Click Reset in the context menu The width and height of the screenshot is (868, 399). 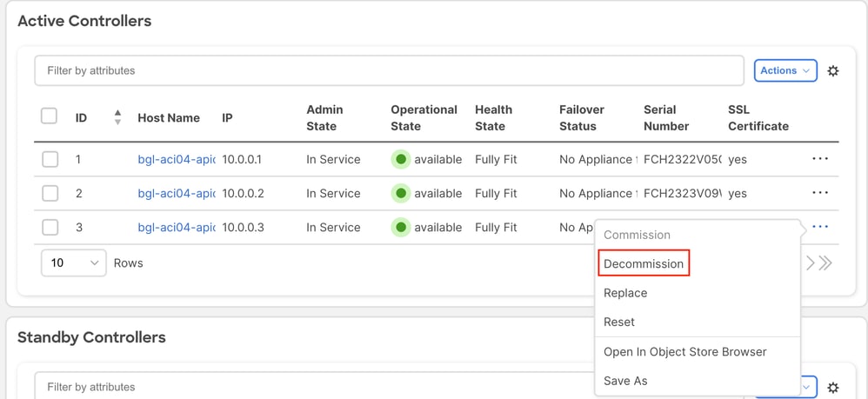coord(619,322)
